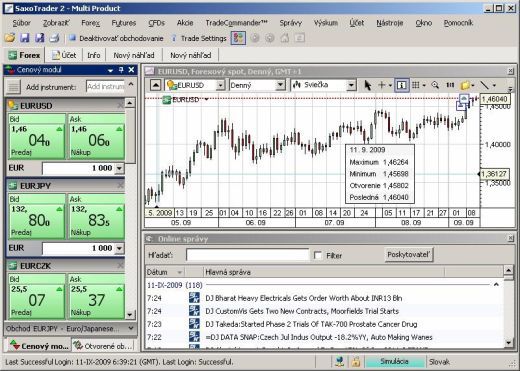The height and width of the screenshot is (371, 520).
Task: Click the colored layout icon after Trade Settings
Action: (238, 38)
